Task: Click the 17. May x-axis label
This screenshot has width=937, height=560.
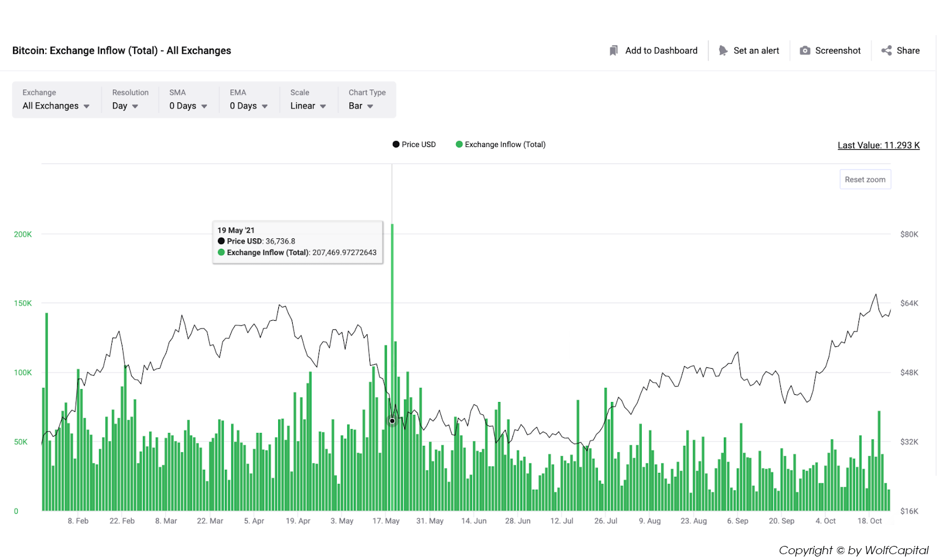Action: [x=386, y=521]
